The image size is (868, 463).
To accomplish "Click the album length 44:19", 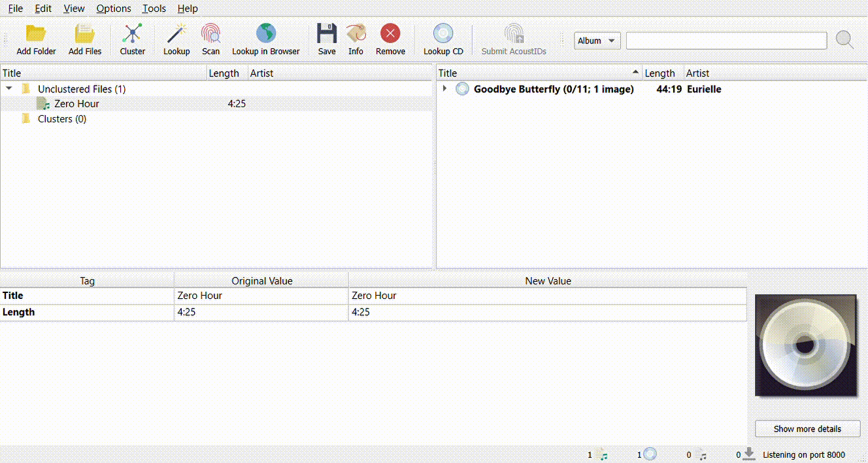I will tap(669, 89).
